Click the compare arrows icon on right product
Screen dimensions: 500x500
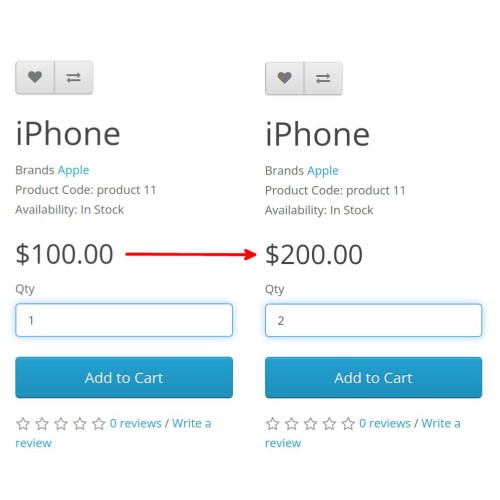pos(323,78)
